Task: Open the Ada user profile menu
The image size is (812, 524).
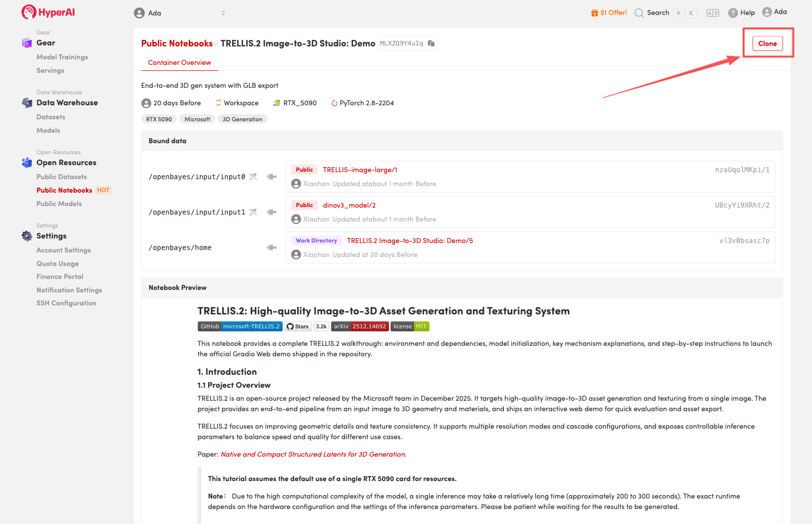Action: [x=774, y=12]
